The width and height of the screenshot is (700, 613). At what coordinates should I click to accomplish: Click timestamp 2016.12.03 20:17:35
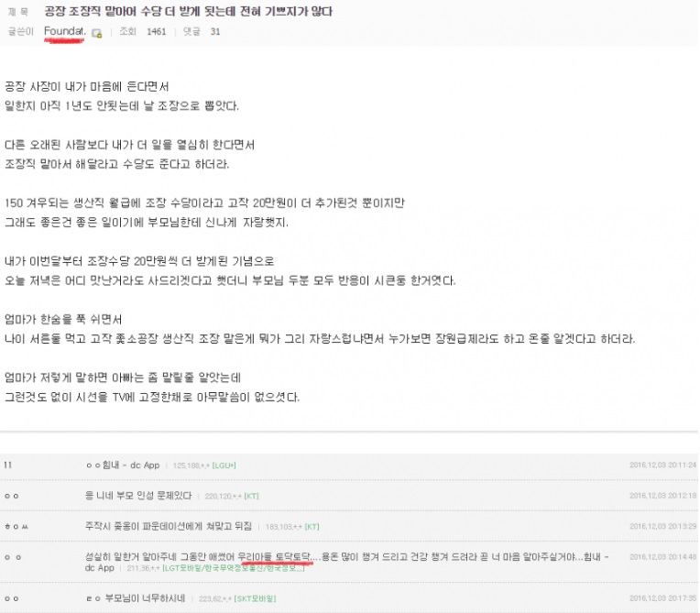663,597
